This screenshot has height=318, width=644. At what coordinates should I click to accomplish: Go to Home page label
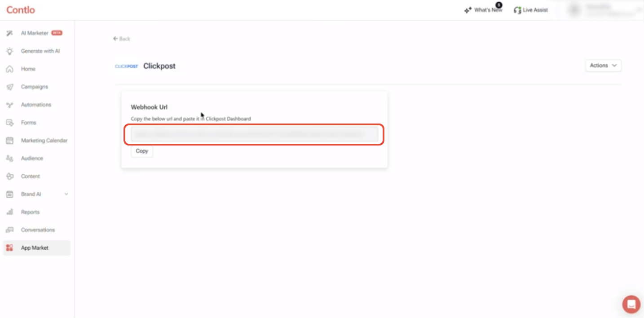click(x=28, y=69)
